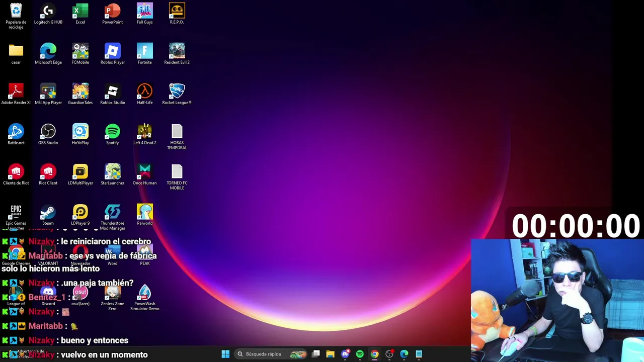Select the Excel desktop shortcut
Image resolution: width=644 pixels, height=362 pixels.
coord(80,14)
